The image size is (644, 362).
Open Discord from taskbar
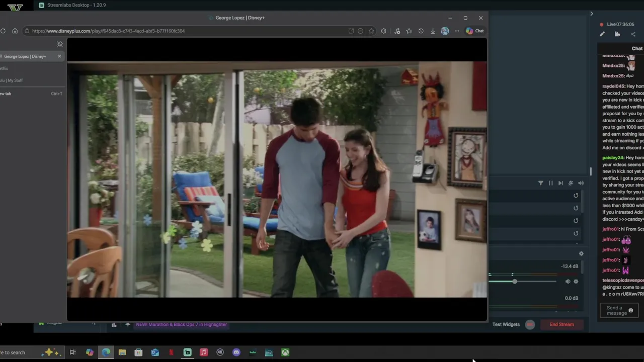[x=236, y=352]
